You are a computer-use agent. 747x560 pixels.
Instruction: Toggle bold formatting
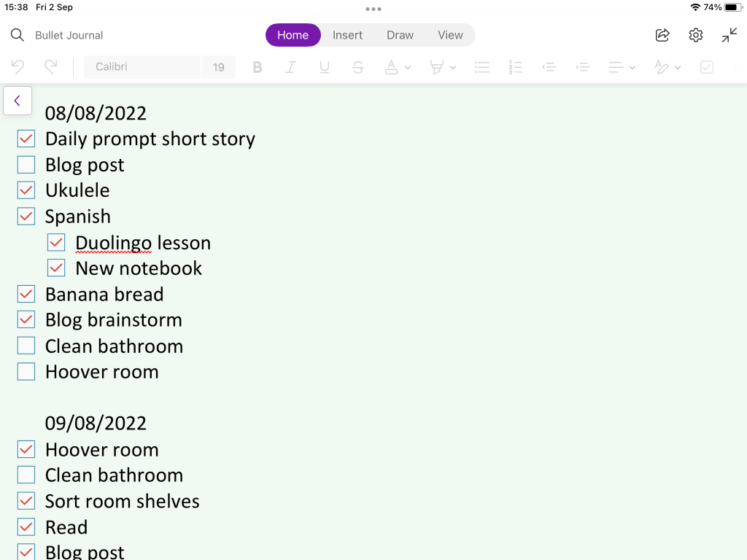click(257, 67)
